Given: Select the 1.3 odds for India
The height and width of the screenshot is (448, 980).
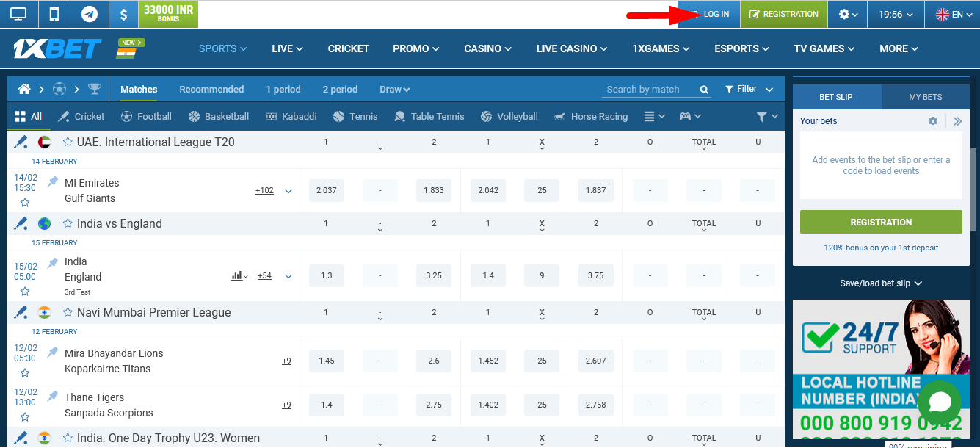Looking at the screenshot, I should point(326,275).
